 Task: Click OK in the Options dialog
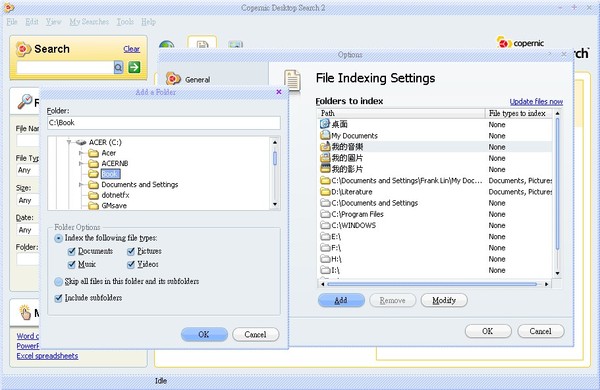point(488,331)
